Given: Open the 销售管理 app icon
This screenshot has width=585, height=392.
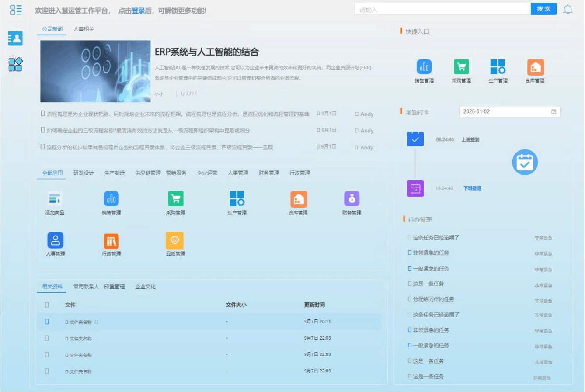Looking at the screenshot, I should click(x=111, y=199).
